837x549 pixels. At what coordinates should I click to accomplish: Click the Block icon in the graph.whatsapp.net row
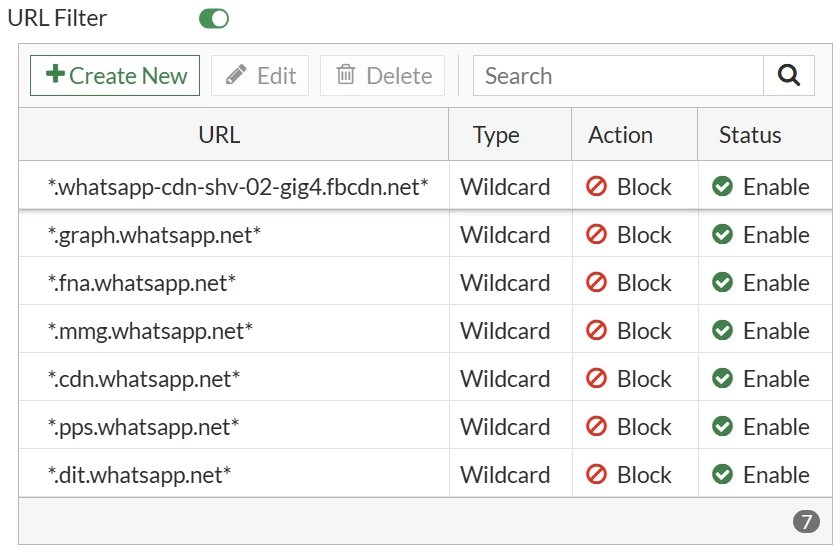point(596,234)
